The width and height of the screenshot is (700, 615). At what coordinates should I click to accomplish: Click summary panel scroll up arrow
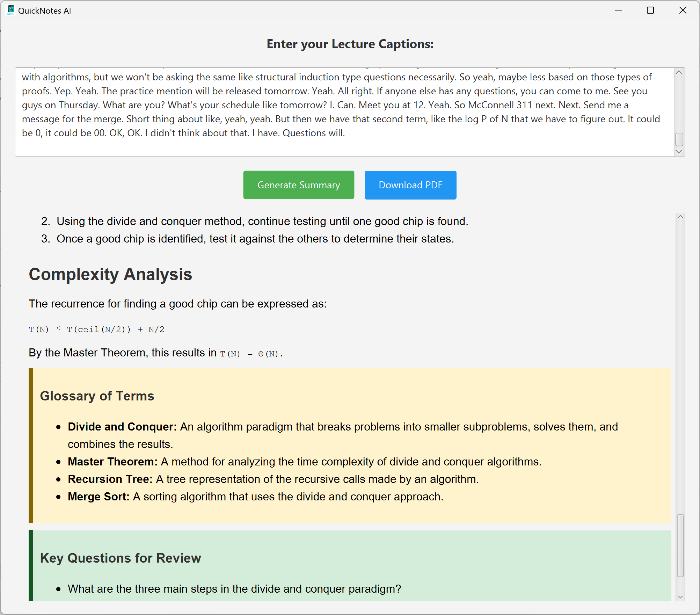(x=680, y=217)
